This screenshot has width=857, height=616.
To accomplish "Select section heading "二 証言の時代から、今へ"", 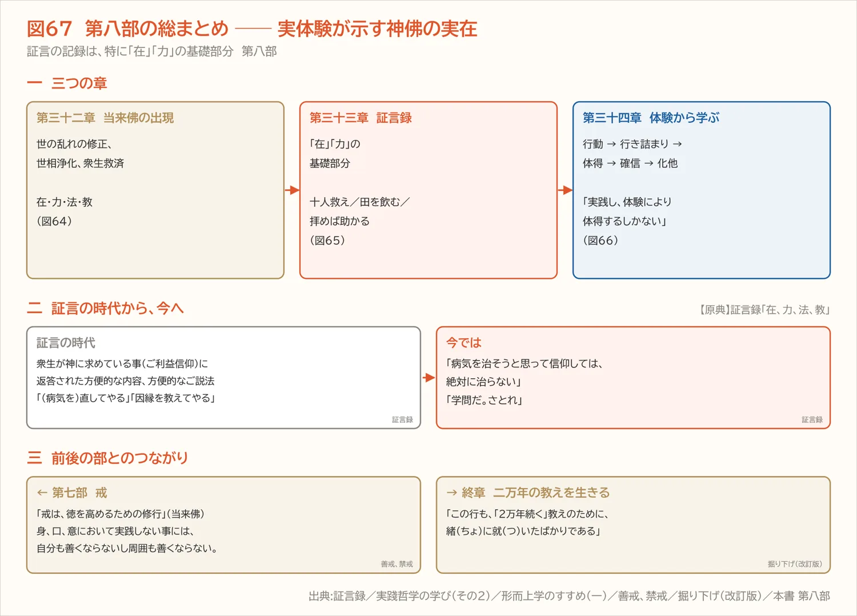I will coord(105,309).
